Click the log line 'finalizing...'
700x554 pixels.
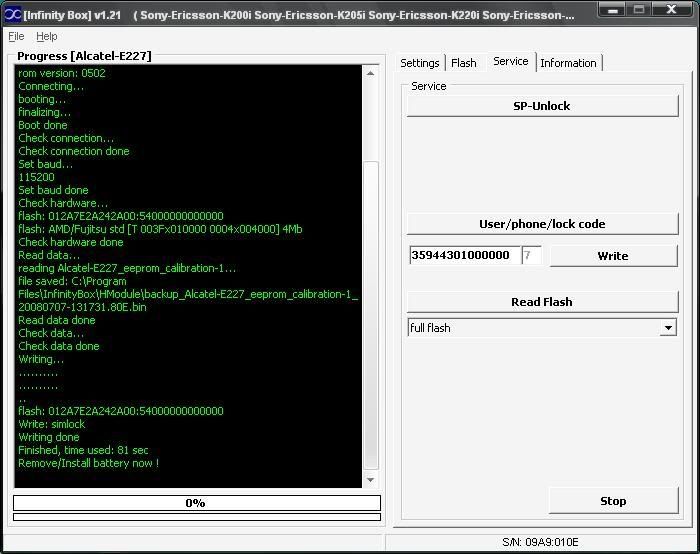[44, 112]
